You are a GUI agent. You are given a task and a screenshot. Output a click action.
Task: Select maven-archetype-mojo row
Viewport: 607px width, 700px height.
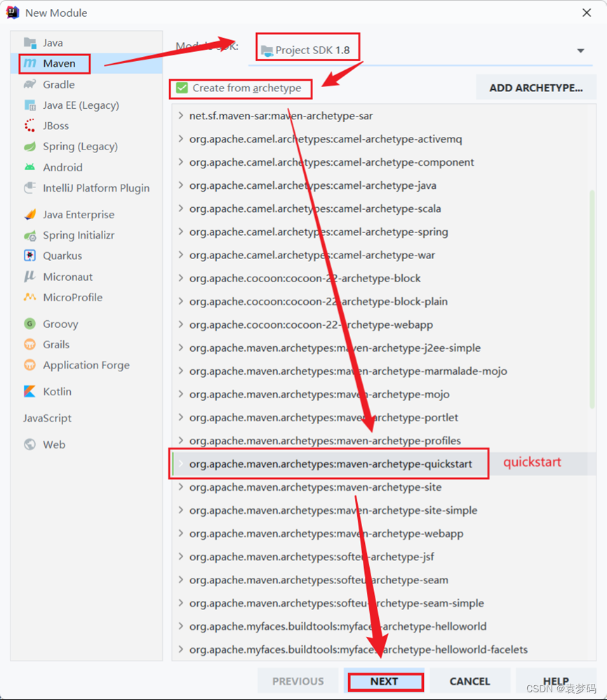pyautogui.click(x=385, y=394)
